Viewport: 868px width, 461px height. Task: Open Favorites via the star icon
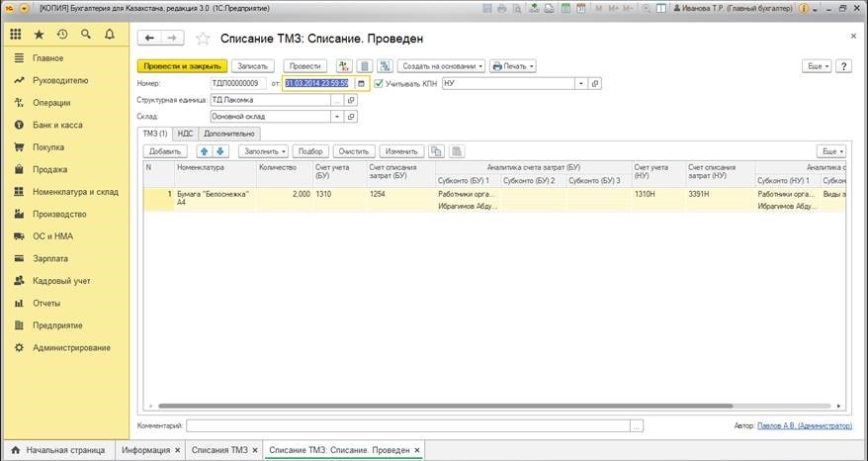39,35
